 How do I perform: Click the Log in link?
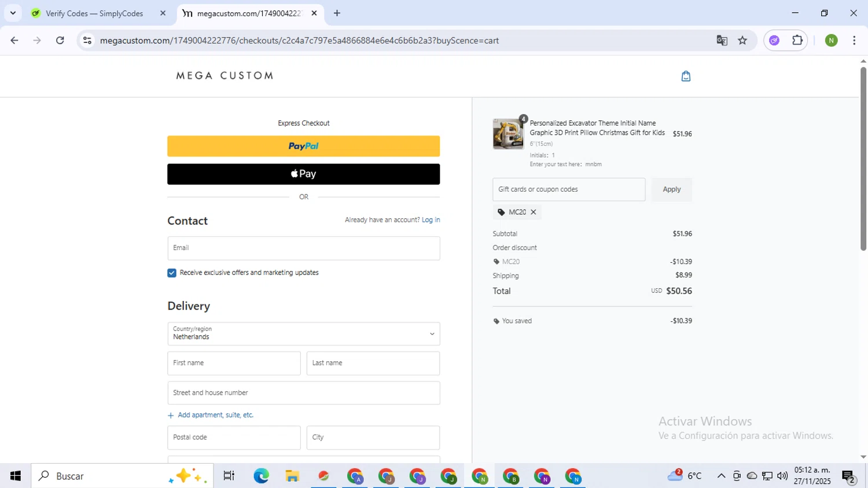(431, 220)
